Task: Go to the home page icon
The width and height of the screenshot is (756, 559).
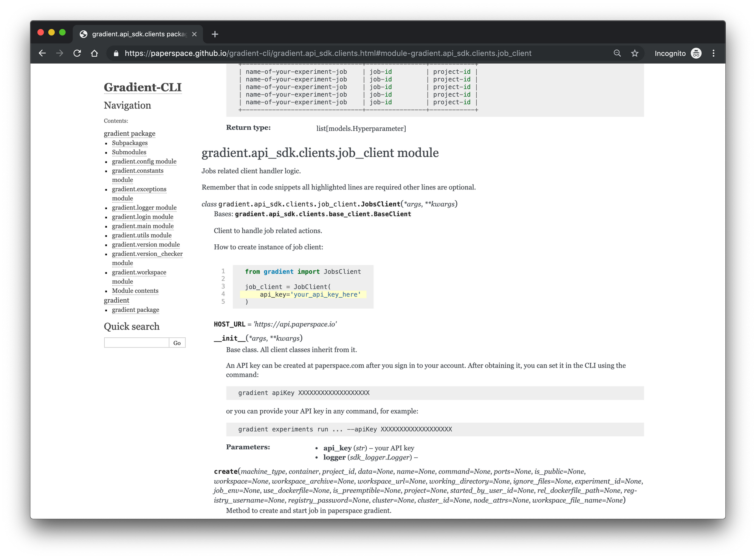Action: [94, 53]
